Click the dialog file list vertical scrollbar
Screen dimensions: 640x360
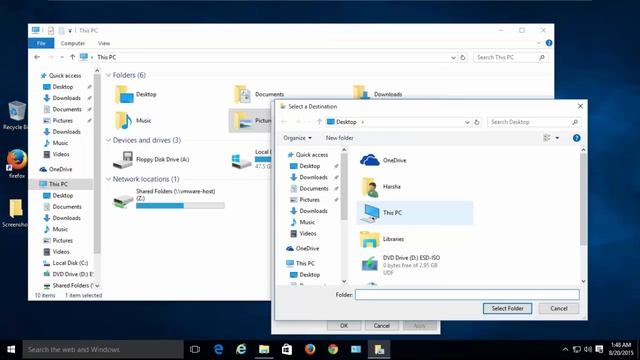(583, 200)
